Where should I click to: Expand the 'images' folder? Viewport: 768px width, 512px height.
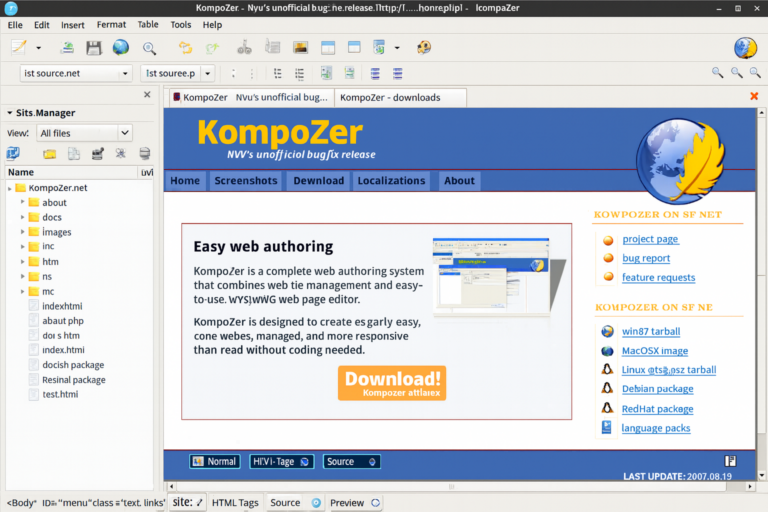click(x=23, y=231)
